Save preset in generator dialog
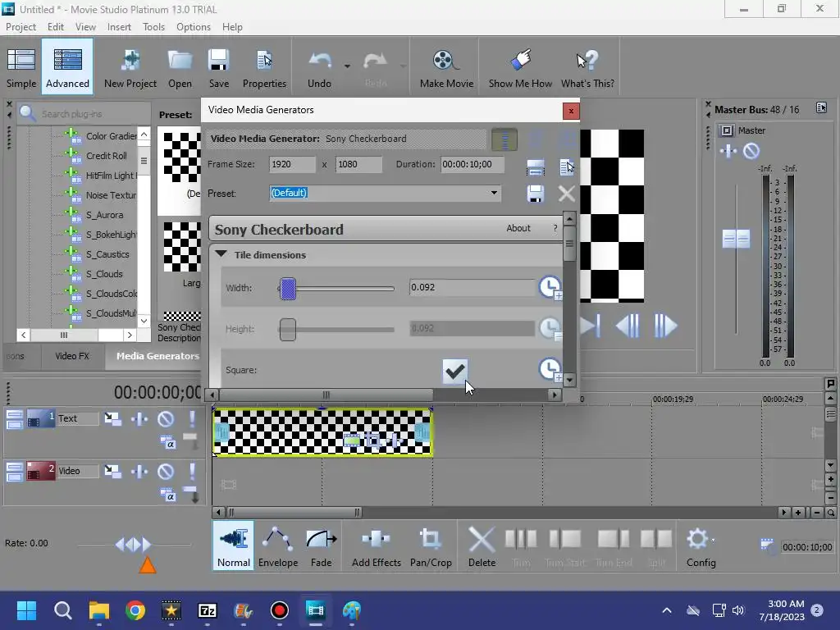This screenshot has width=840, height=630. tap(536, 194)
